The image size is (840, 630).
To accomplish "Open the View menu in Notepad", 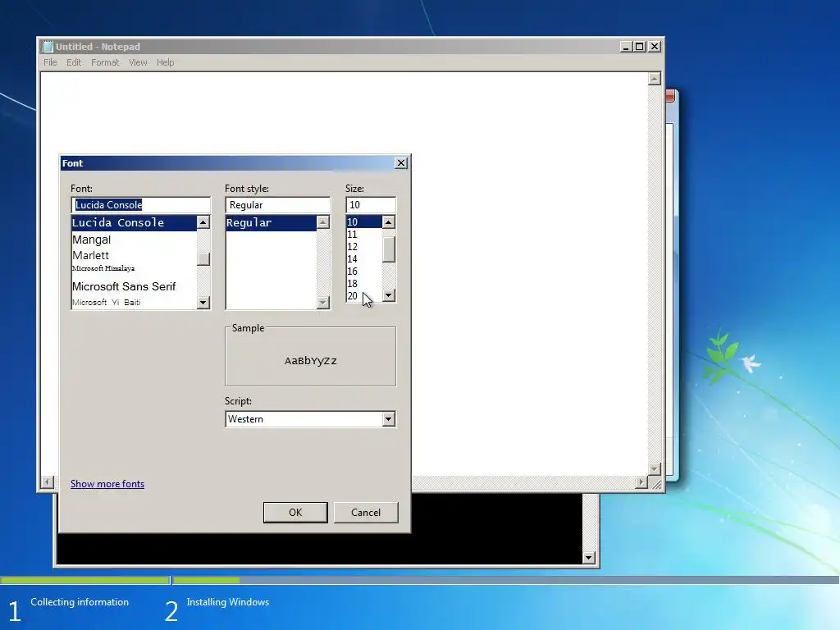I will (138, 62).
